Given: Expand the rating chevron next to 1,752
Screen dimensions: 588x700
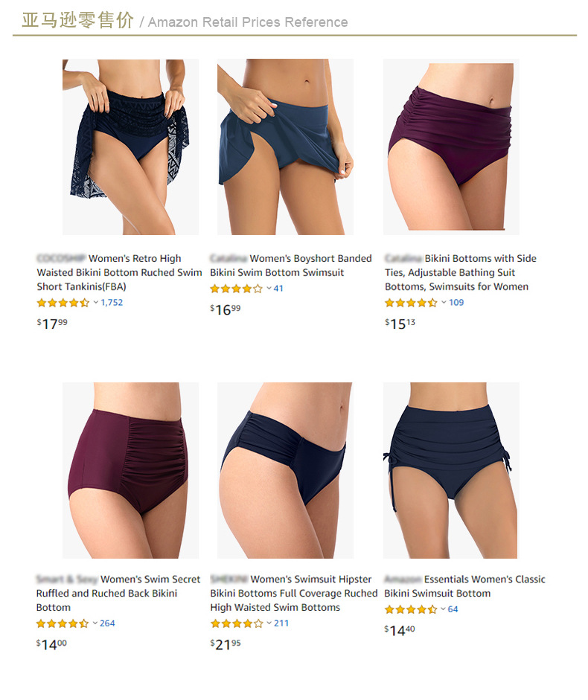Looking at the screenshot, I should [x=95, y=303].
